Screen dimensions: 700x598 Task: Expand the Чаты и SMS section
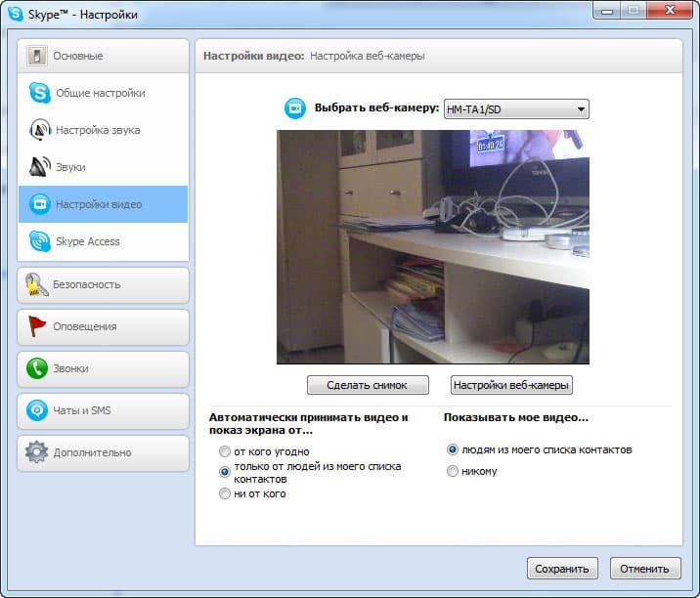[103, 410]
